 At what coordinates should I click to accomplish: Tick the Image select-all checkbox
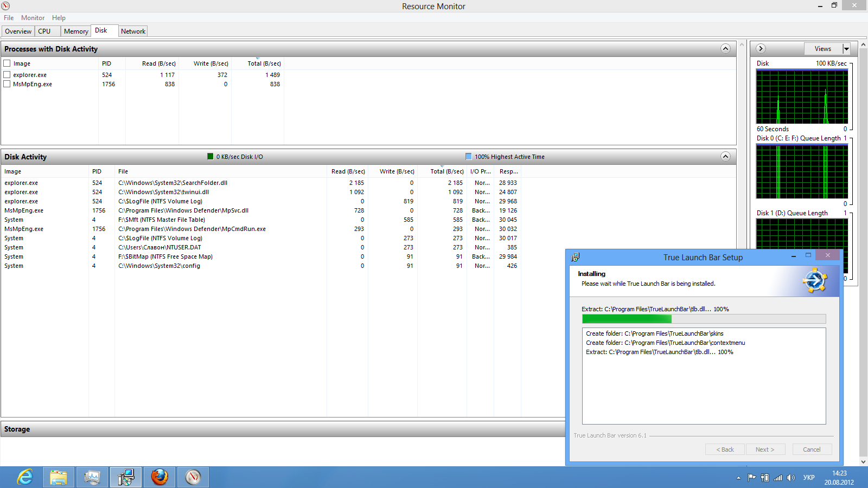pos(7,63)
